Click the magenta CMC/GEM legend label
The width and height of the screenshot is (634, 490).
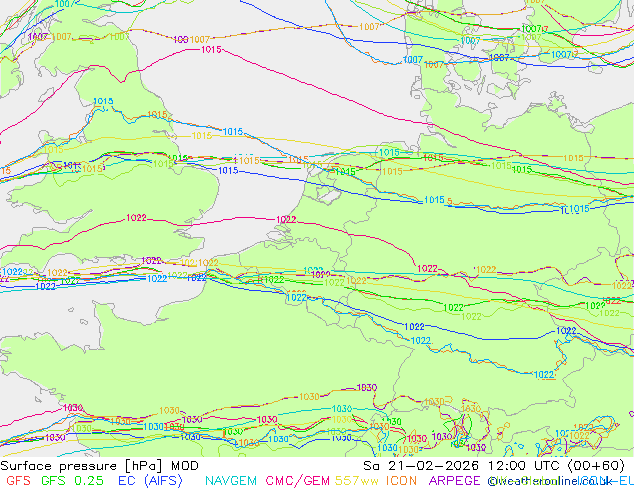point(297,481)
